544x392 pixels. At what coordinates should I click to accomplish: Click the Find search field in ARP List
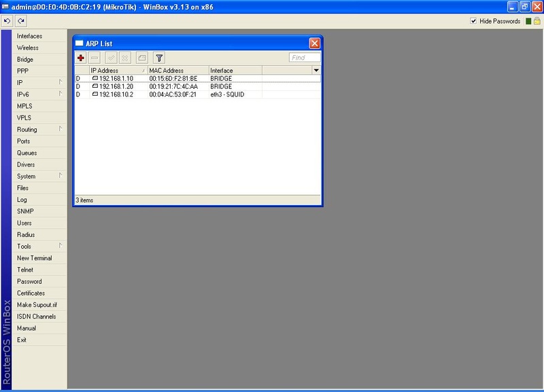[305, 58]
